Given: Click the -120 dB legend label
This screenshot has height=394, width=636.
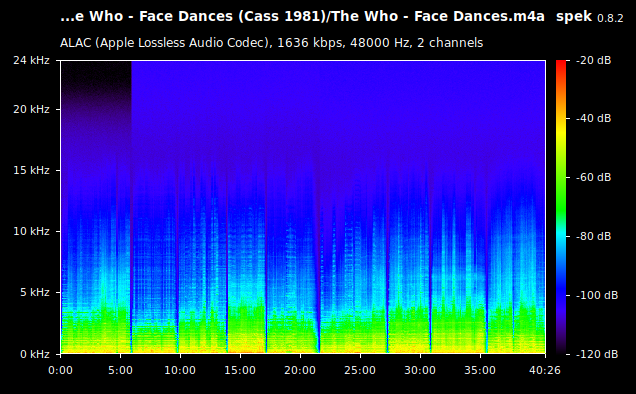Looking at the screenshot, I should tap(597, 354).
